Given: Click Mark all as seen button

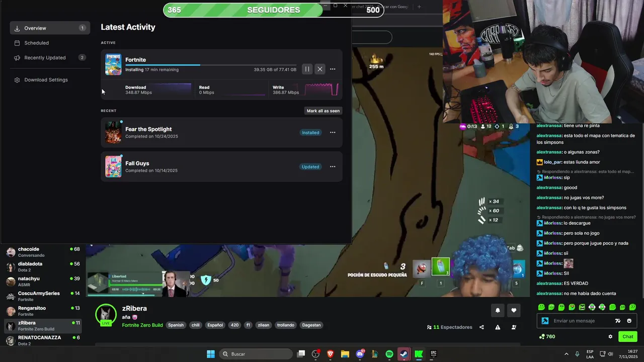Looking at the screenshot, I should click(323, 111).
